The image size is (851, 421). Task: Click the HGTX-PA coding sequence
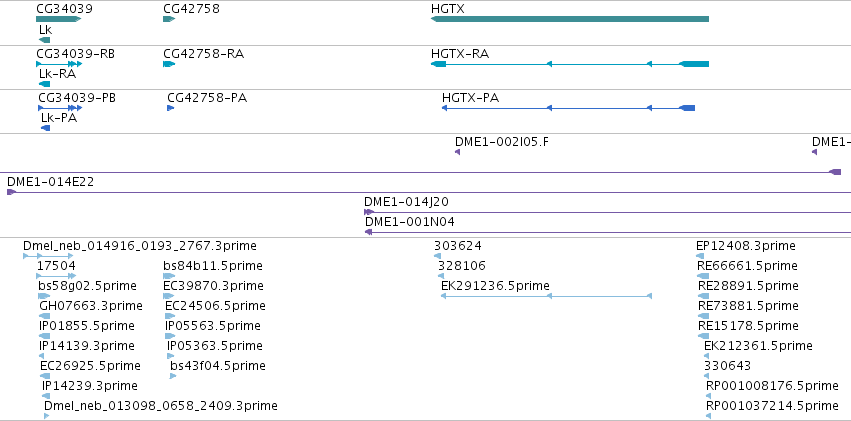click(x=568, y=108)
